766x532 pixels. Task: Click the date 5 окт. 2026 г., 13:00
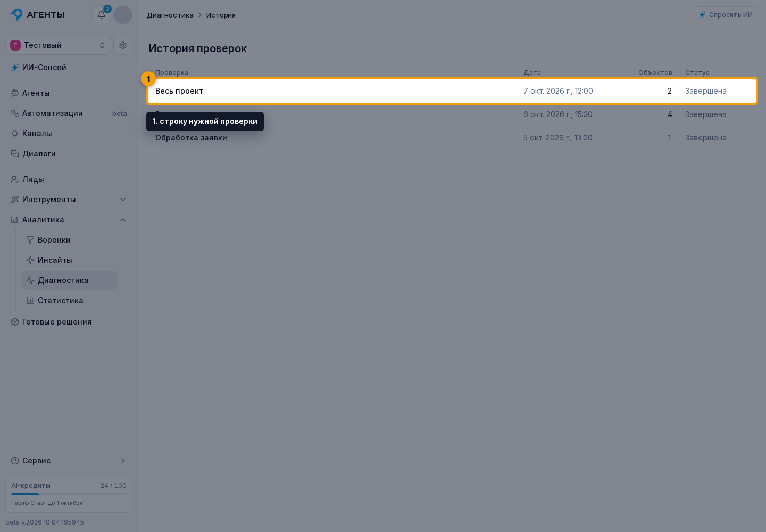pyautogui.click(x=558, y=138)
